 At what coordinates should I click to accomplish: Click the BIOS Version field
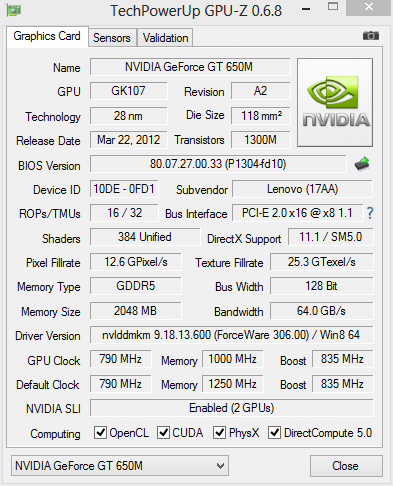tap(218, 164)
